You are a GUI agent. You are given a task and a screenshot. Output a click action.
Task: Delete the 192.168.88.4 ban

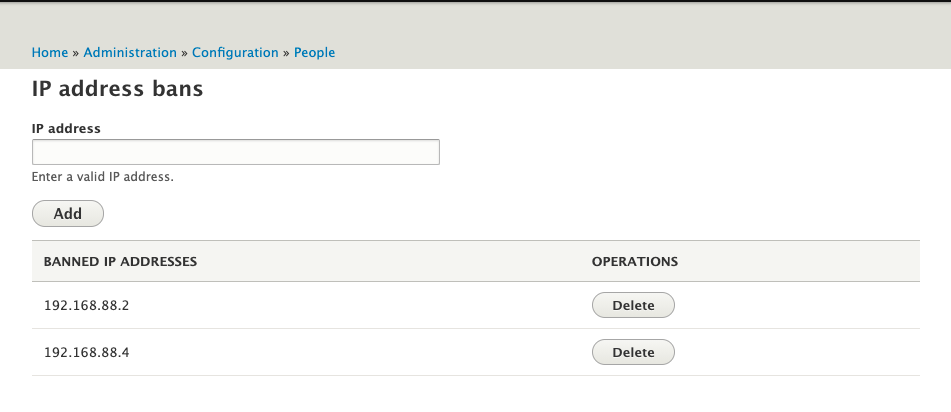633,352
